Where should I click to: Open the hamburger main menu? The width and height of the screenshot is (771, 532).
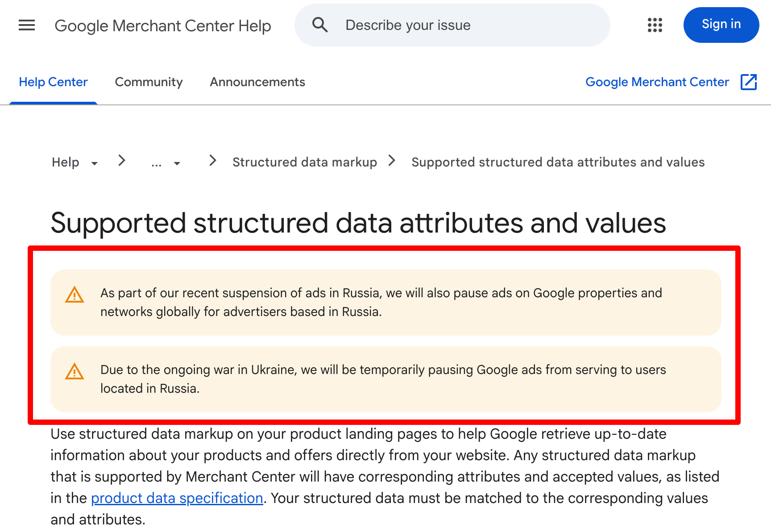[x=27, y=25]
